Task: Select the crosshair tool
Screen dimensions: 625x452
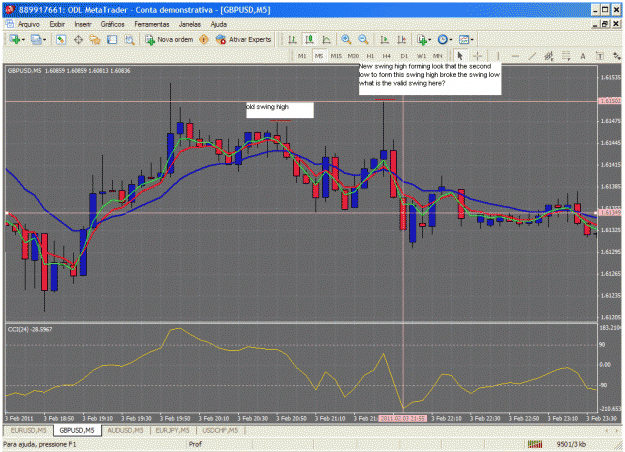Action: tap(478, 56)
